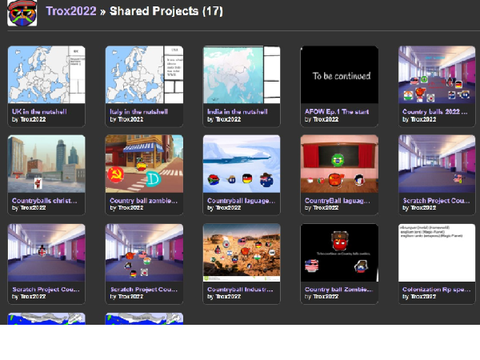Click the 'Countryball laguage...' title

tap(241, 201)
